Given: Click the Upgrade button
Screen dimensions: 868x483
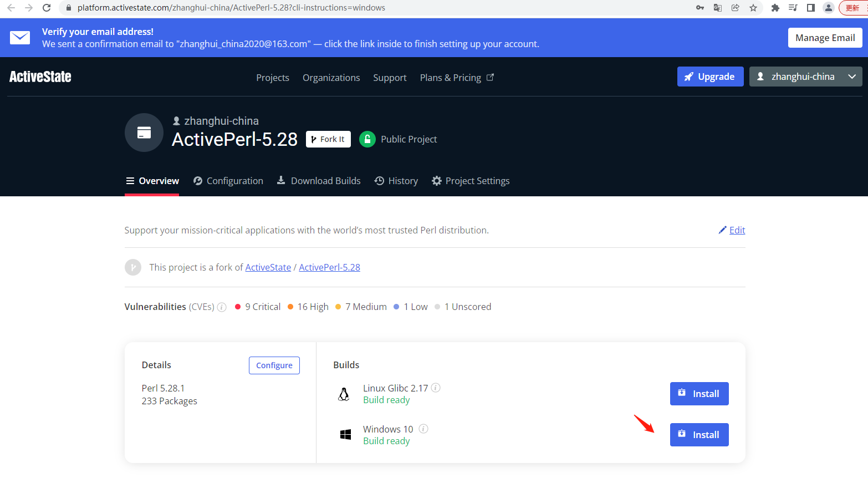Looking at the screenshot, I should 711,77.
